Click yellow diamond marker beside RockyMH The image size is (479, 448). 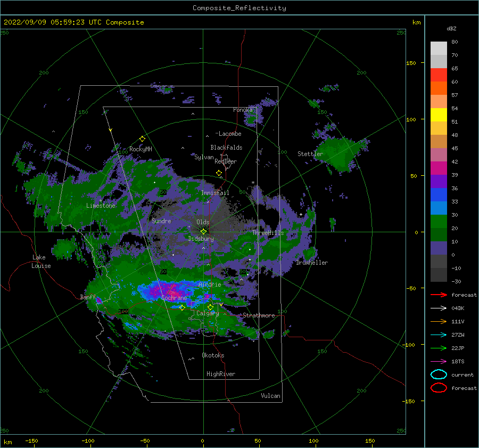142,139
